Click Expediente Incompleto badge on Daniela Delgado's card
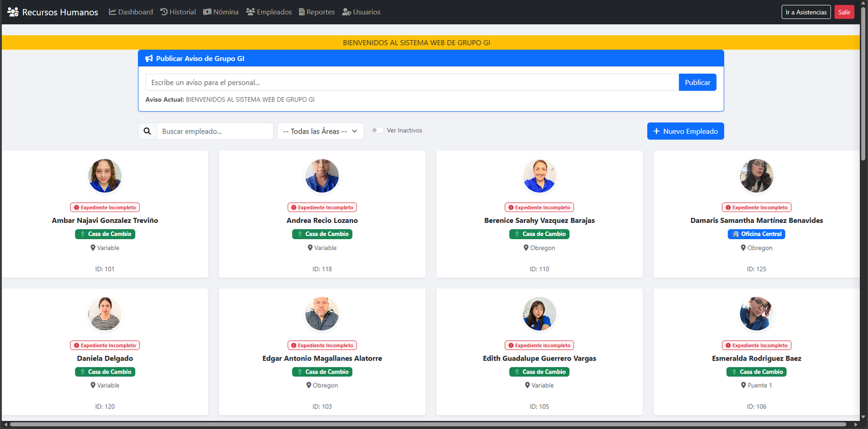This screenshot has width=868, height=429. point(105,345)
